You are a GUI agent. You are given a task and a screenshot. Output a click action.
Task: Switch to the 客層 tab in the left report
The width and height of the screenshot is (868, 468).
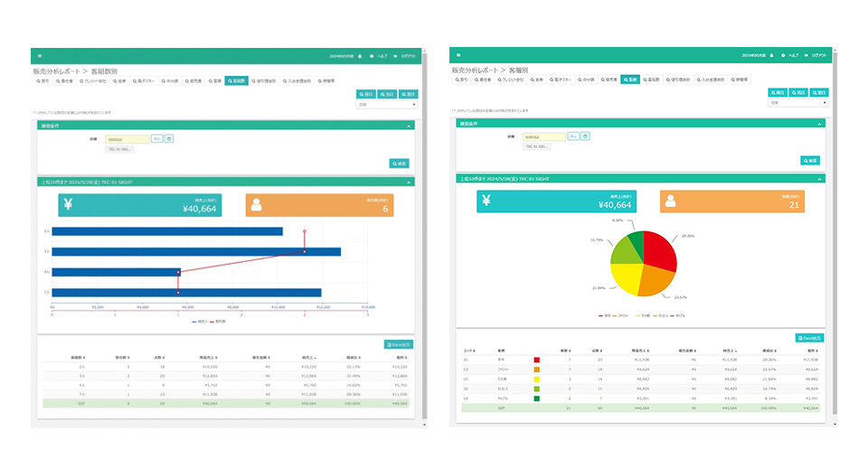(213, 80)
